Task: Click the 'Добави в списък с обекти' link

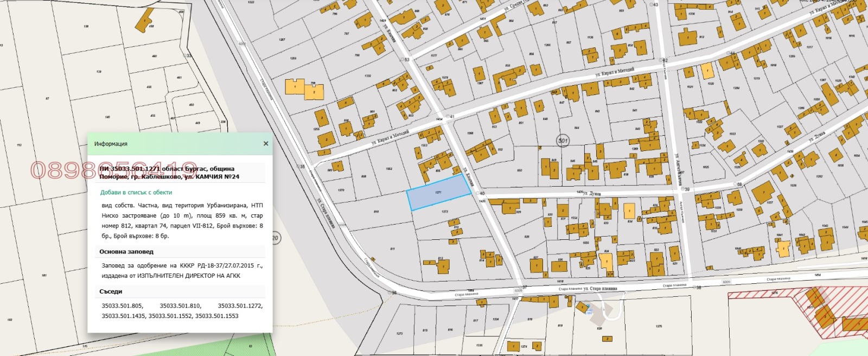Action: (136, 192)
